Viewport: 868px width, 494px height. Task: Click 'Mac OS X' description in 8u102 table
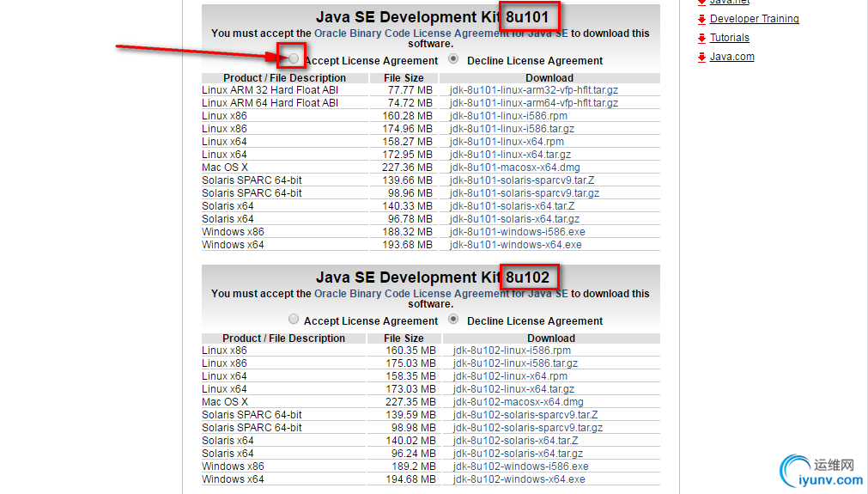[x=224, y=401]
